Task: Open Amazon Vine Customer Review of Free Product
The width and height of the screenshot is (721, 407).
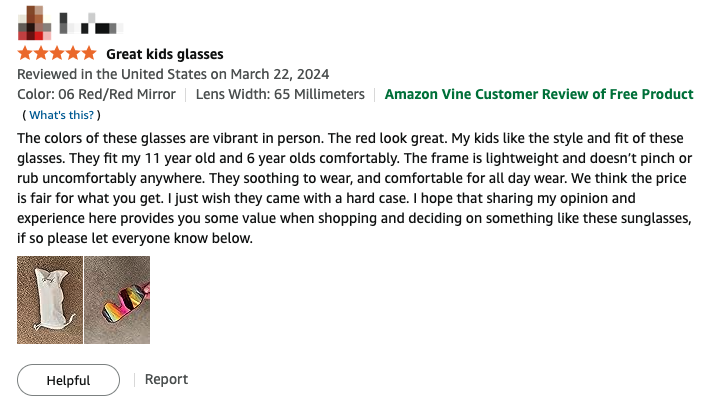Action: pyautogui.click(x=539, y=94)
